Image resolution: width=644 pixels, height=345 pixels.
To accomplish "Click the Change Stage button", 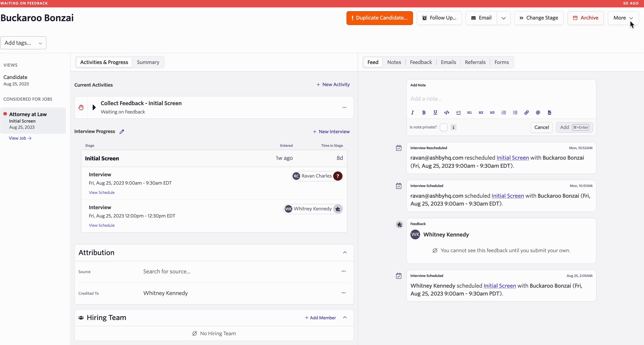I will click(539, 18).
